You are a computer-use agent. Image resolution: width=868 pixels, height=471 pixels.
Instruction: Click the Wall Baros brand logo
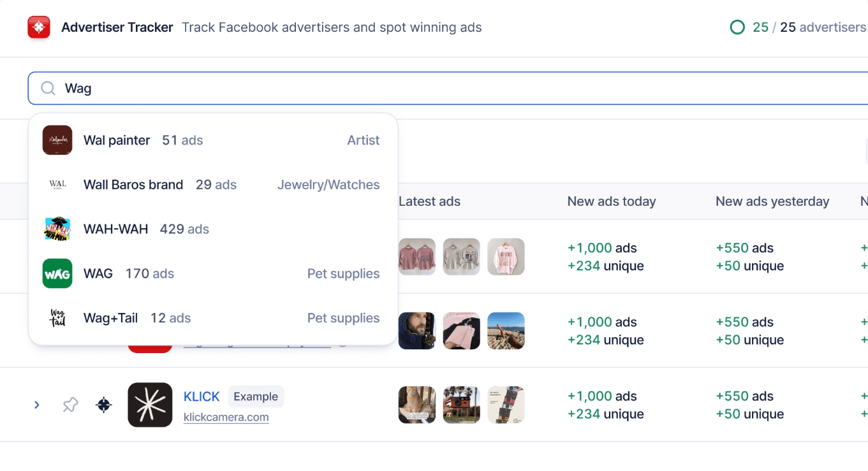pos(57,185)
